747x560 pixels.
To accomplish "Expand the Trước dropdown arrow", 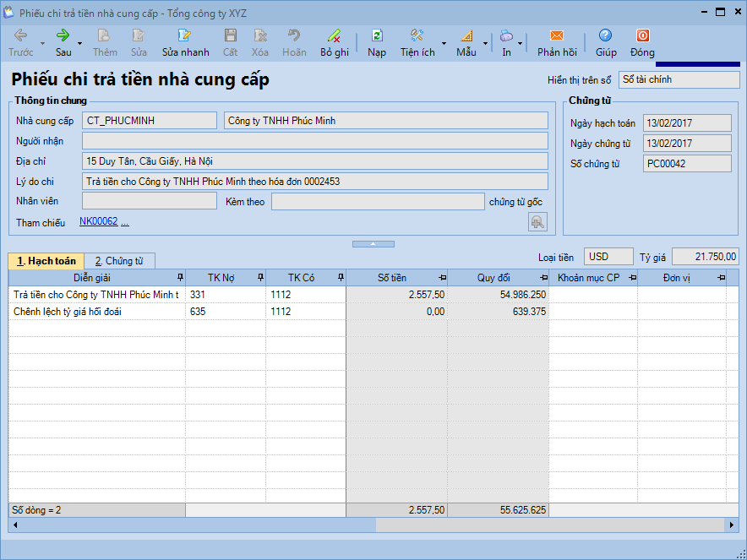I will coord(42,43).
